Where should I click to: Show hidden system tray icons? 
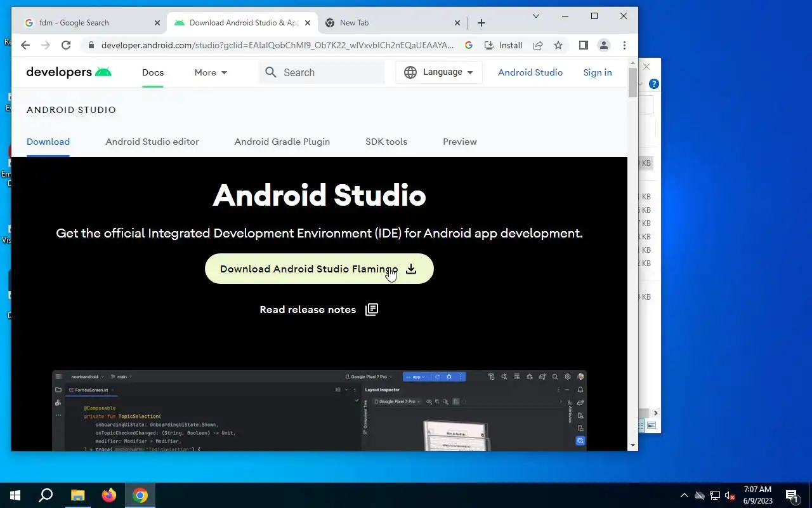[684, 495]
